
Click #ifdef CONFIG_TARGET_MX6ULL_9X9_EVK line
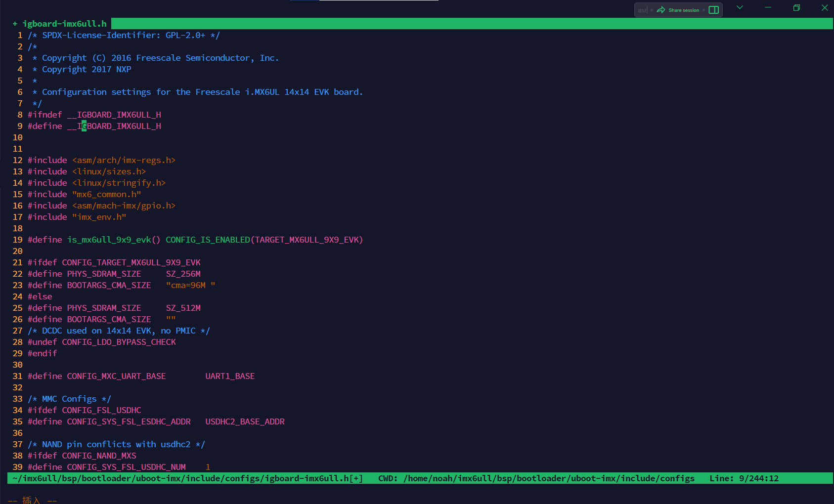114,262
